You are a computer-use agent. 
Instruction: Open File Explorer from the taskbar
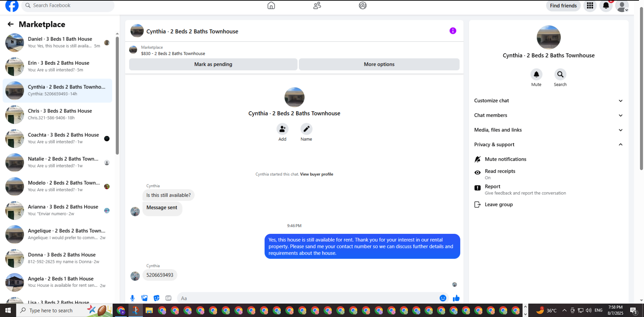tap(149, 310)
